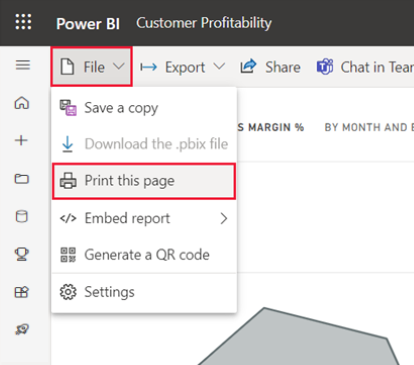Expand the Embed report arrow chevron
This screenshot has height=365, width=414.
pos(224,219)
